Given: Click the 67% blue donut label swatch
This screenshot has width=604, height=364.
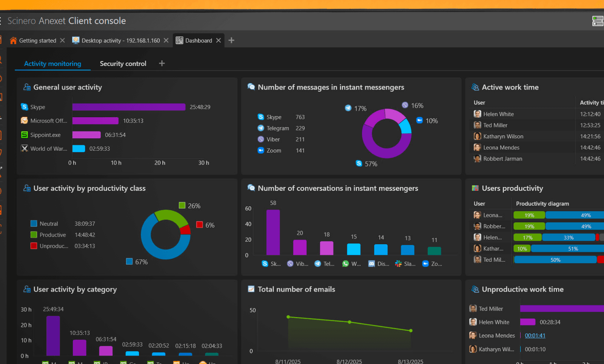Looking at the screenshot, I should (x=129, y=261).
